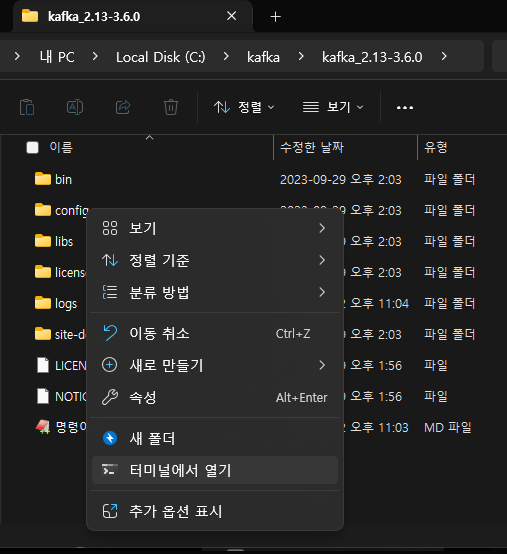Screen dimensions: 507x554
Task: Choose 추가 옵션 표시 in context menu
Action: click(215, 511)
